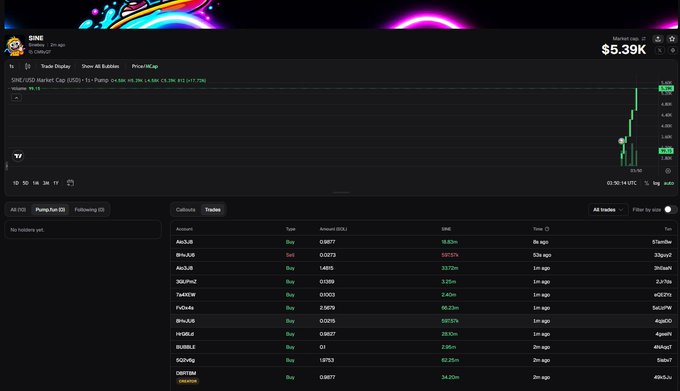Click the 1.9753 SOL amount cell
Screen dimensions: 680x391
point(327,360)
